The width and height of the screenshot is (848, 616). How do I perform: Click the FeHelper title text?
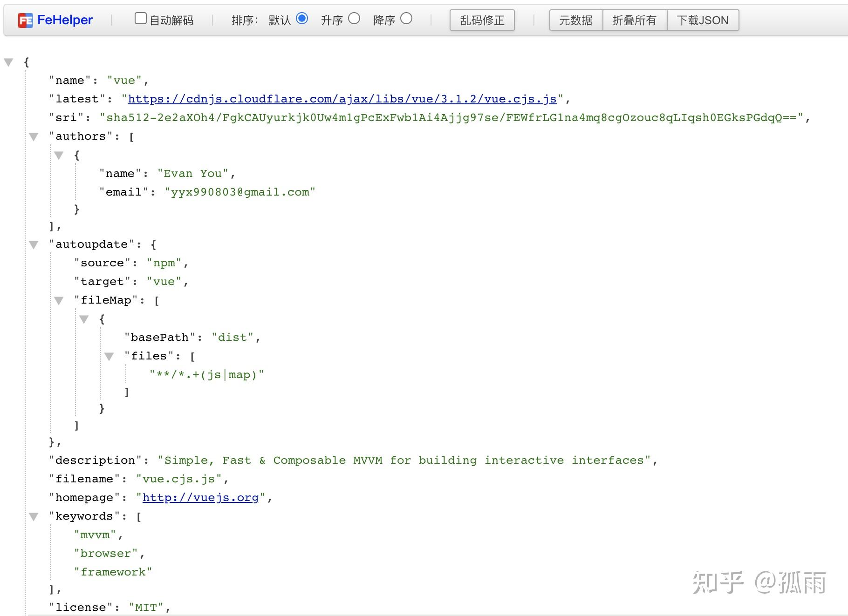pos(65,20)
